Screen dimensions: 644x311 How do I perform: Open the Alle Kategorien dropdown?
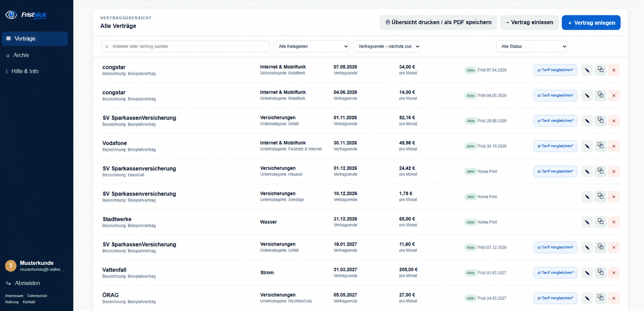[x=311, y=46]
